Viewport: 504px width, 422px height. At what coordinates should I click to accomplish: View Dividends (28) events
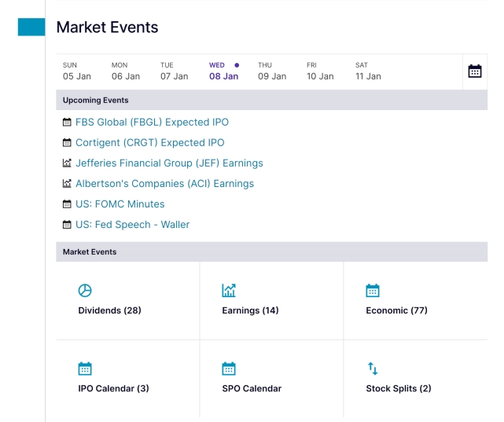(x=109, y=310)
